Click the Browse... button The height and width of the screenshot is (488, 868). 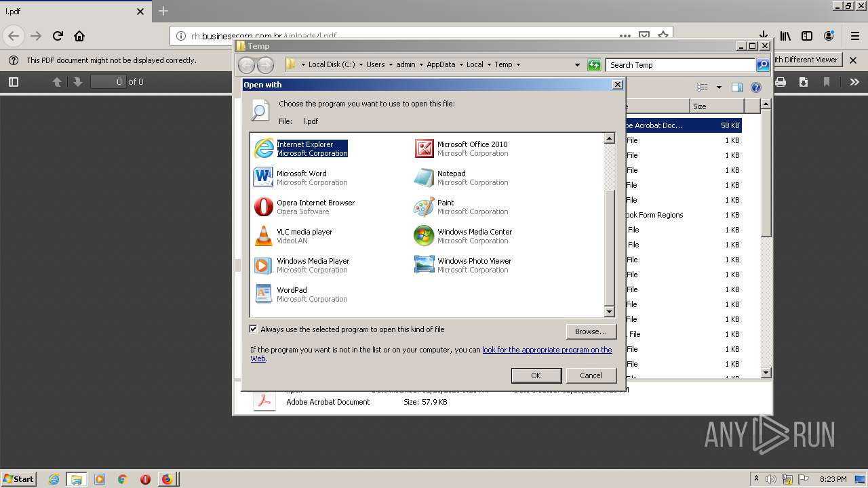591,331
